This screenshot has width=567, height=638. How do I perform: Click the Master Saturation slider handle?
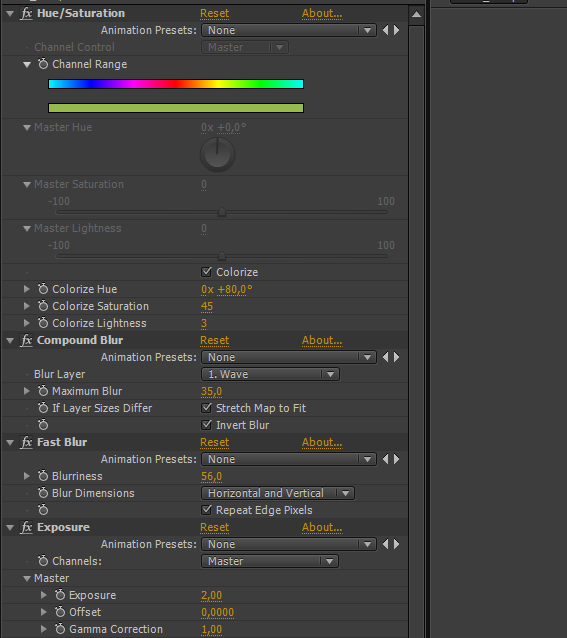[x=222, y=212]
